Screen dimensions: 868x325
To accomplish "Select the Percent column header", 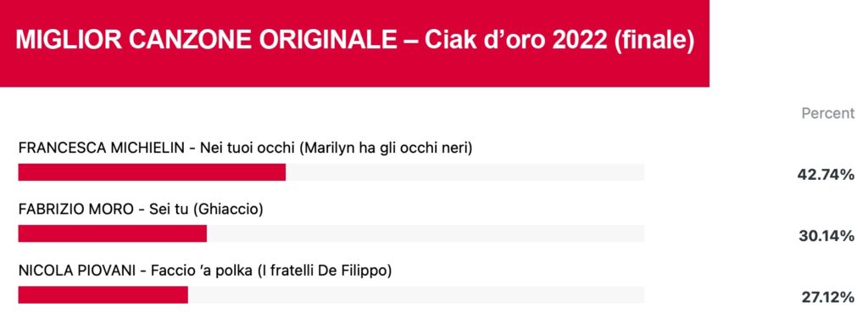I will click(828, 114).
